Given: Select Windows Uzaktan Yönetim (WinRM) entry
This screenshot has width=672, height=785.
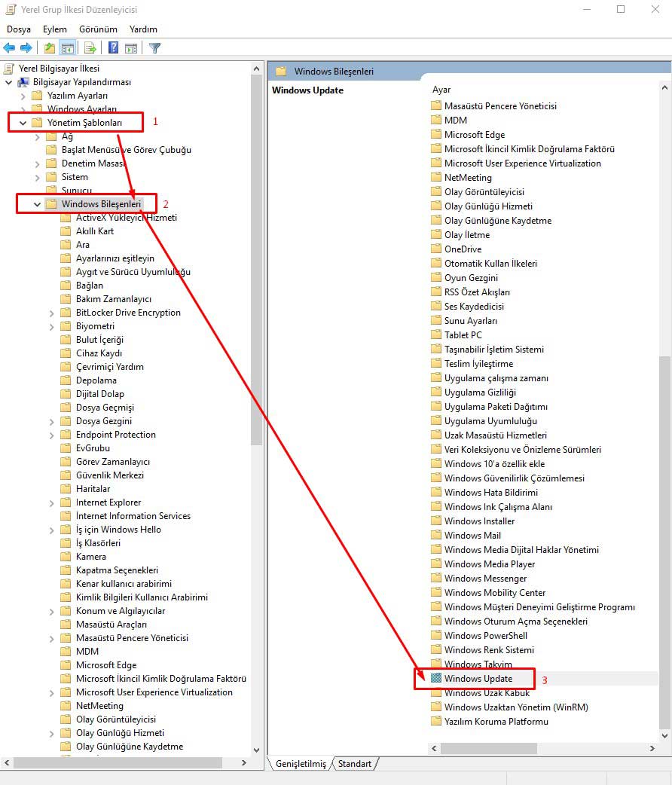Looking at the screenshot, I should pyautogui.click(x=516, y=707).
